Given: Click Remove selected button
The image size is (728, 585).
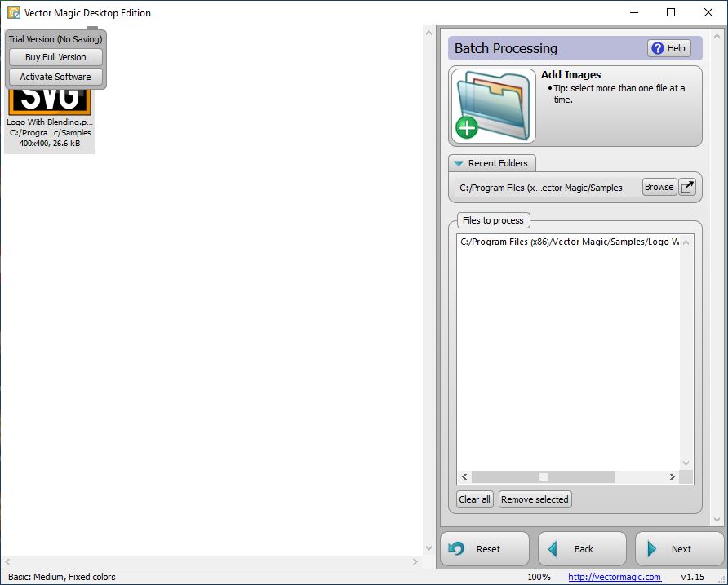Looking at the screenshot, I should pos(535,499).
